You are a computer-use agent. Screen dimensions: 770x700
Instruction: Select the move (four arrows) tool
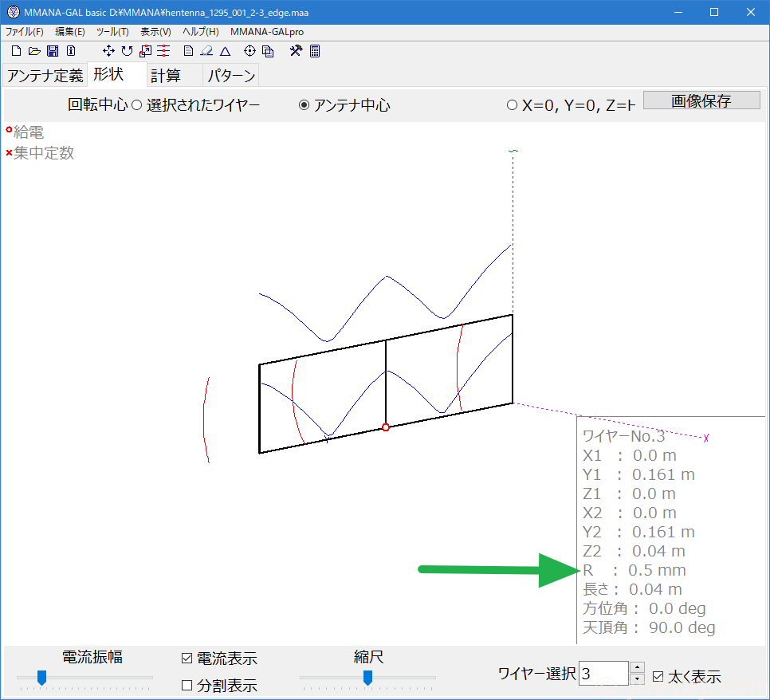tap(108, 51)
